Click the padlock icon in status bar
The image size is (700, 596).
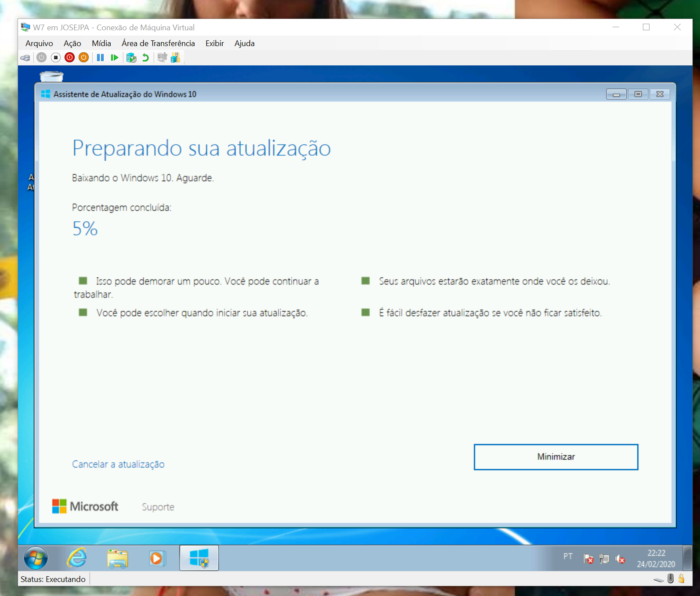pyautogui.click(x=682, y=578)
